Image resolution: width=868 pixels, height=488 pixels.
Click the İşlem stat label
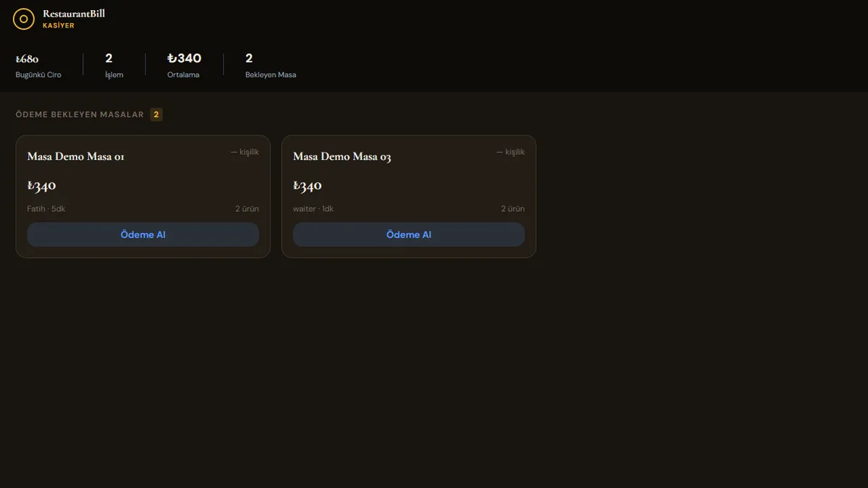(x=114, y=75)
